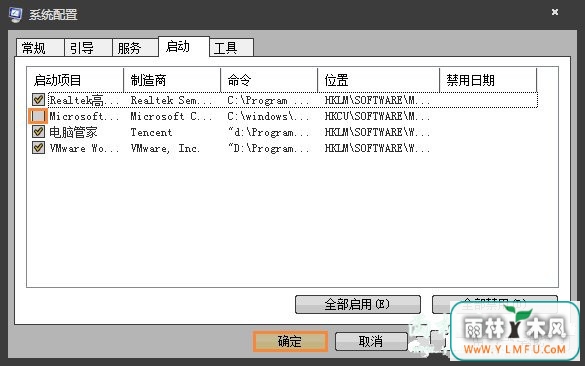This screenshot has height=366, width=585.
Task: Sort by the 制造商 column header
Action: coord(172,80)
